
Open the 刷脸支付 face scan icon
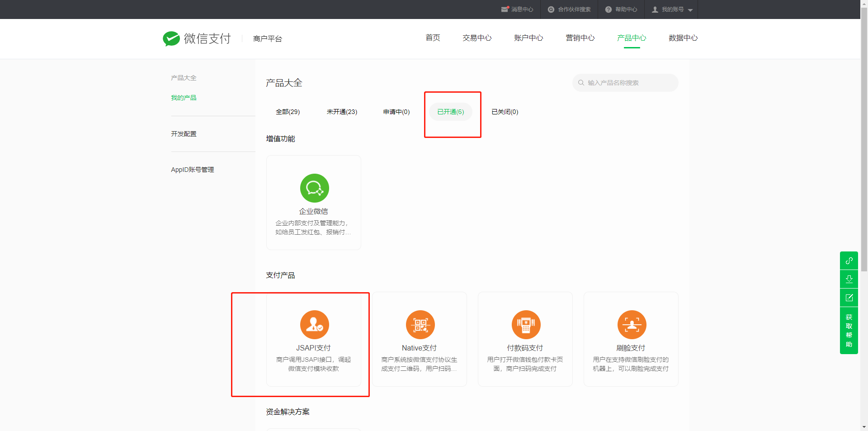[632, 325]
